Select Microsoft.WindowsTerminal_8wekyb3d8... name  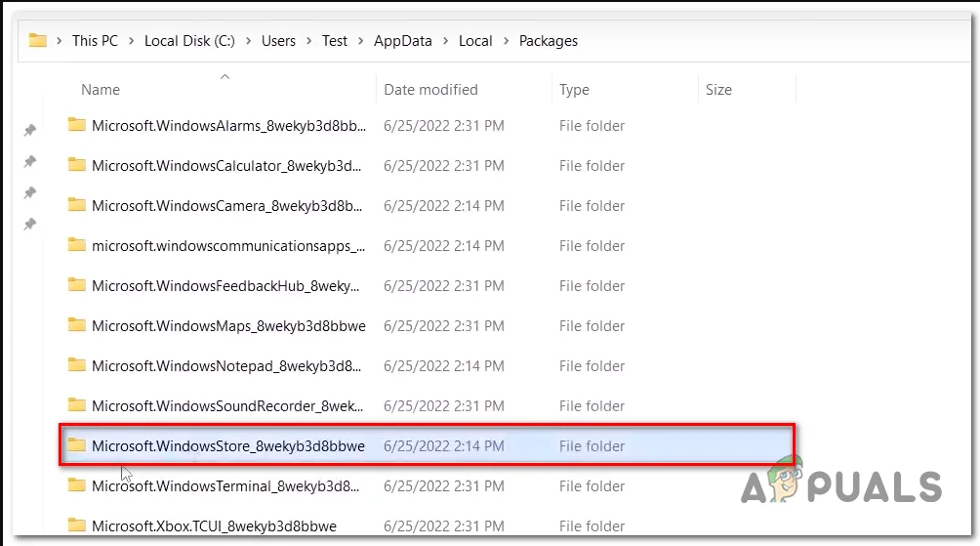225,486
